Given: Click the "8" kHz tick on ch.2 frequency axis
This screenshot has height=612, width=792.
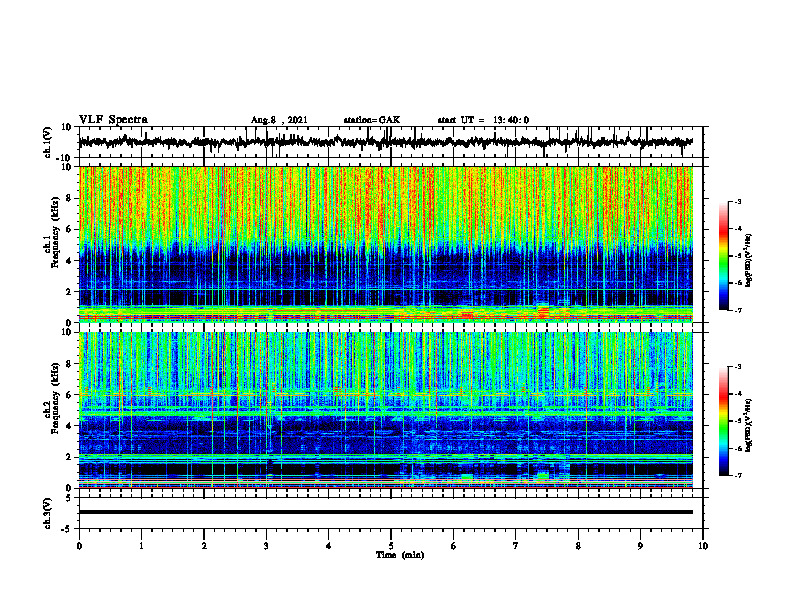Looking at the screenshot, I should point(69,364).
